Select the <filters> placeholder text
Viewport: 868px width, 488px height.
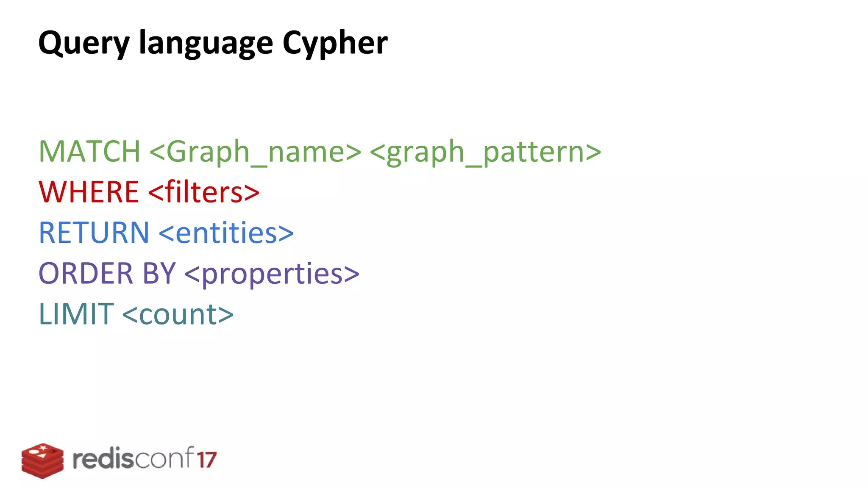point(204,192)
